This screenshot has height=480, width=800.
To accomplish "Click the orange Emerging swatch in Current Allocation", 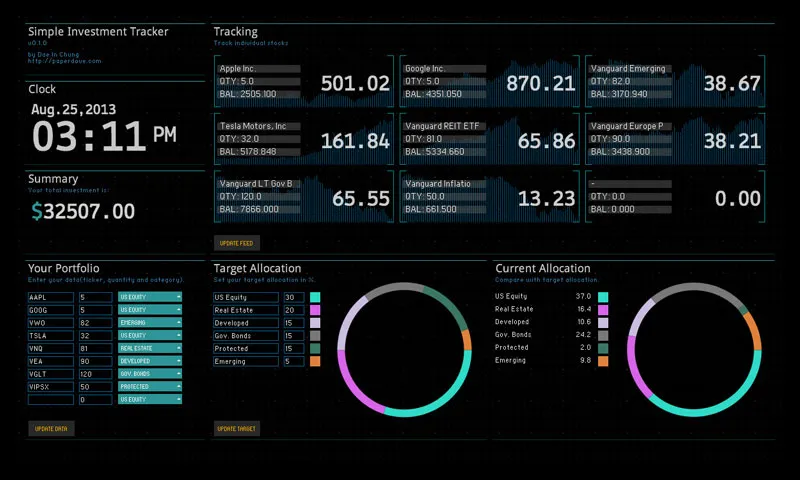I will 603,361.
